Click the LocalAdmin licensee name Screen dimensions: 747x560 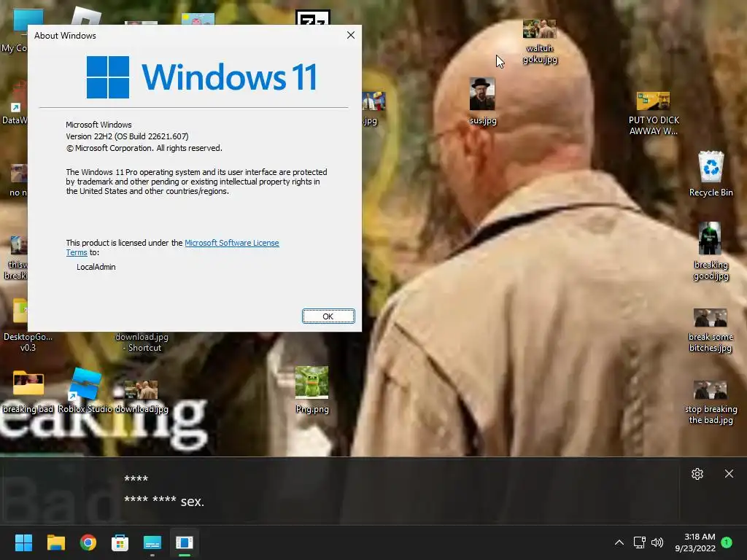click(x=96, y=267)
